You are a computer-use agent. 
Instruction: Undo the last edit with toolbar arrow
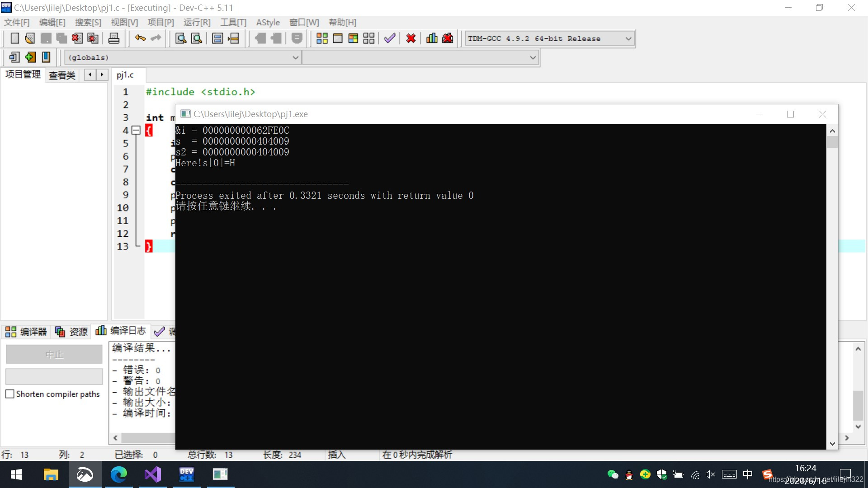(x=140, y=38)
